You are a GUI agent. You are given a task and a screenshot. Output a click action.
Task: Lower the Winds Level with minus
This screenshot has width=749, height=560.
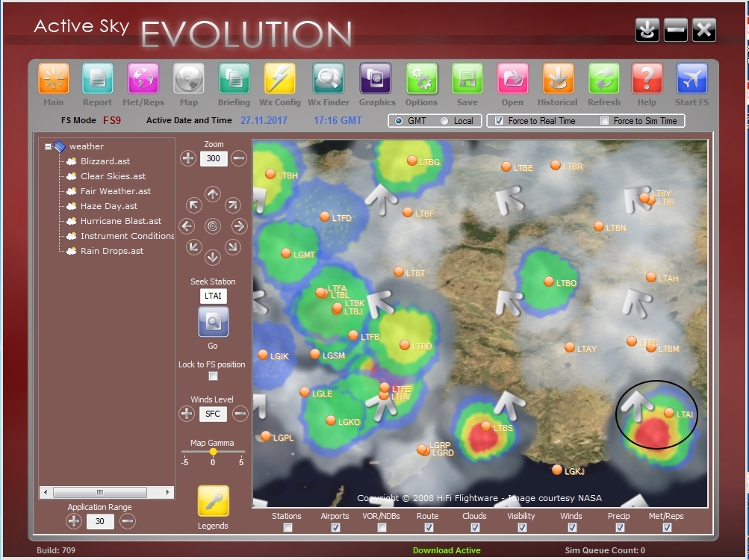(x=240, y=414)
